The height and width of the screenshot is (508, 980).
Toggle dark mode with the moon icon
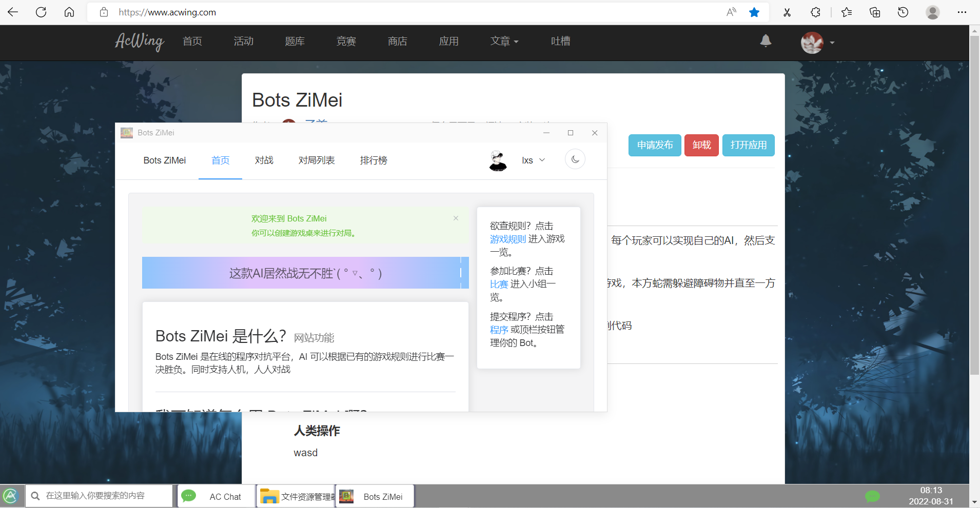[x=575, y=159]
